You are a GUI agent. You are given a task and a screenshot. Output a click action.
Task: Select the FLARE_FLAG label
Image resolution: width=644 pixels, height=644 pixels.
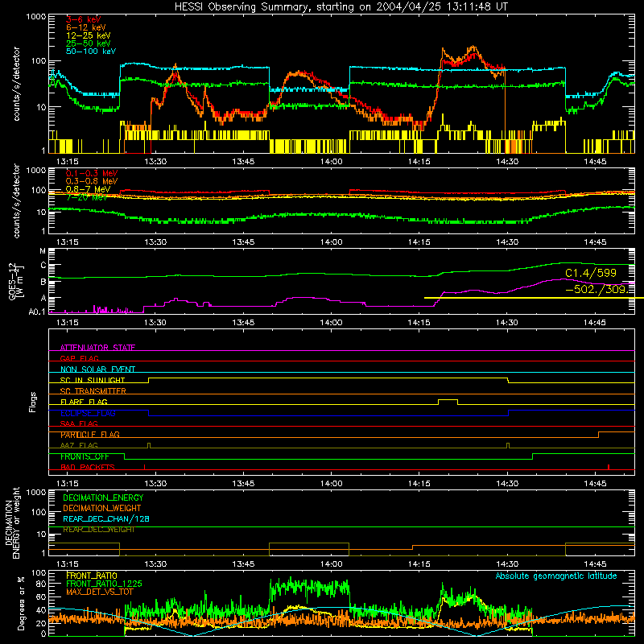(84, 402)
